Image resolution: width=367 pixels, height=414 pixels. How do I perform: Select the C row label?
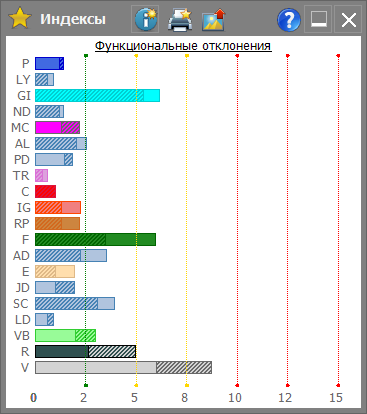point(25,191)
